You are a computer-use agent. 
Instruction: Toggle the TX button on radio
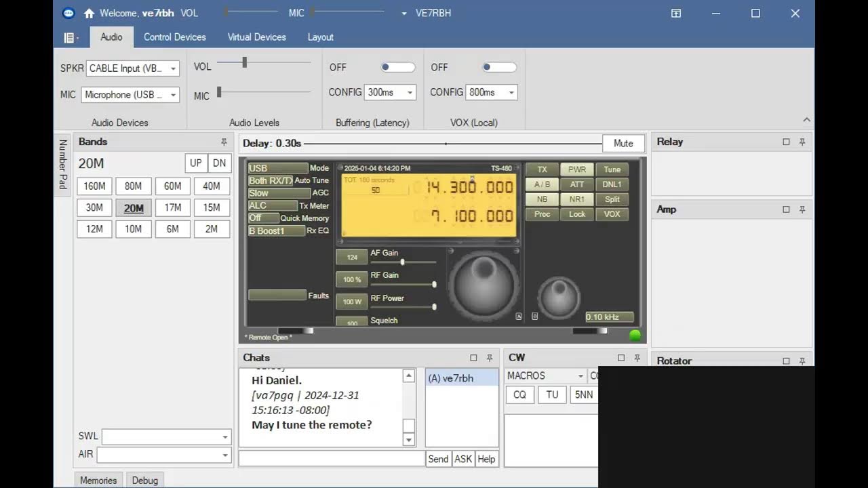pos(542,169)
